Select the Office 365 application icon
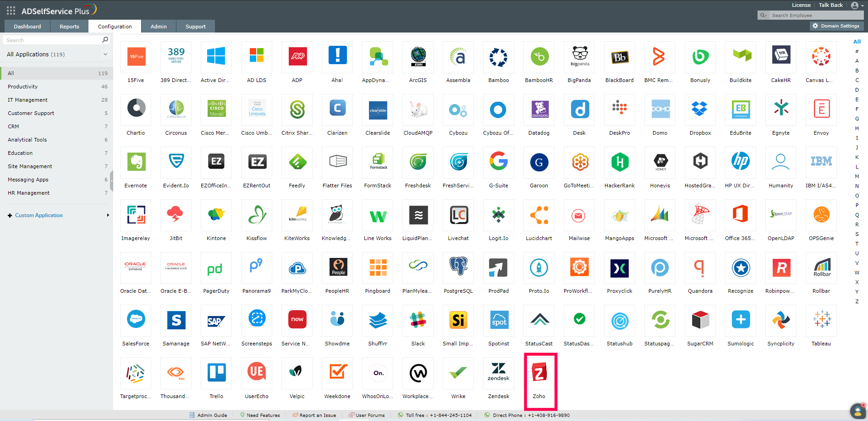868x421 pixels. pos(741,215)
